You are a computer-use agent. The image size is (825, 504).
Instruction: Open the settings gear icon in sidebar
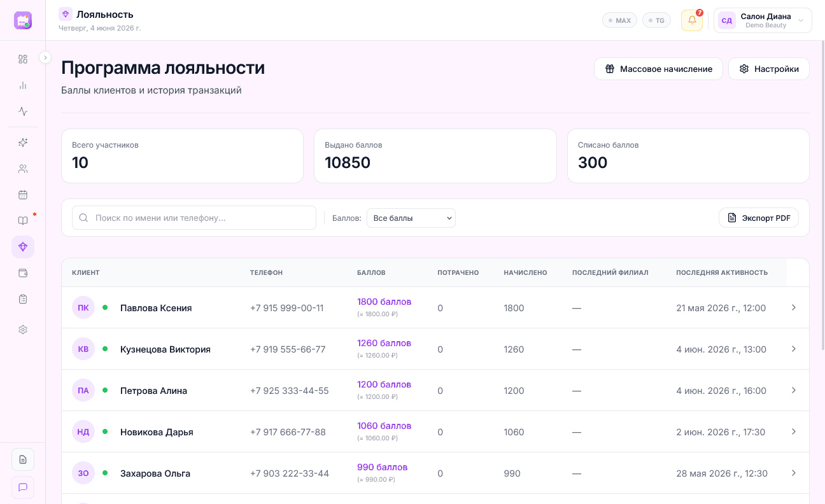23,330
